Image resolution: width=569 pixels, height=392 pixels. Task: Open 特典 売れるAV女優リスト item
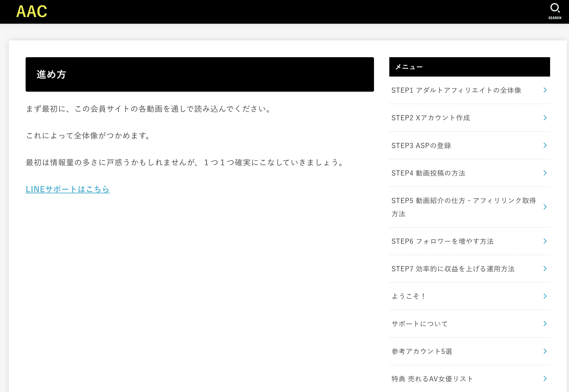coord(432,379)
